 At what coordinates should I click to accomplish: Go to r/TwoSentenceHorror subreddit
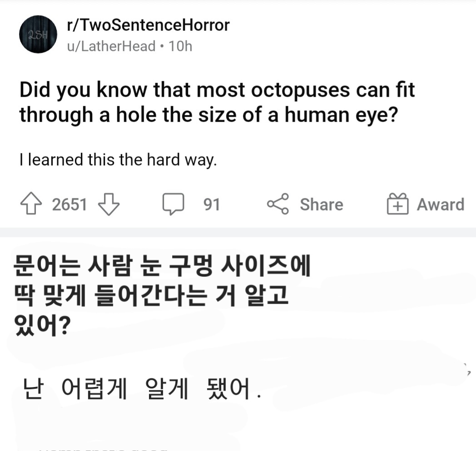(x=148, y=25)
